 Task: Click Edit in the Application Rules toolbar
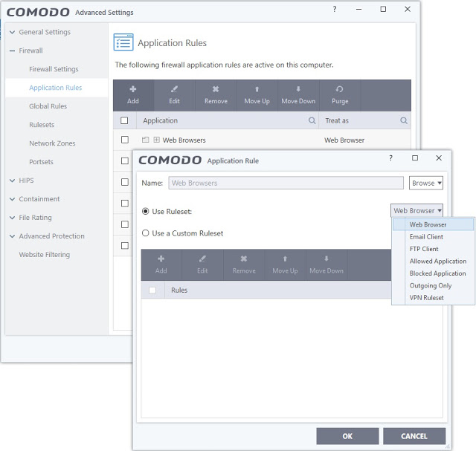174,95
